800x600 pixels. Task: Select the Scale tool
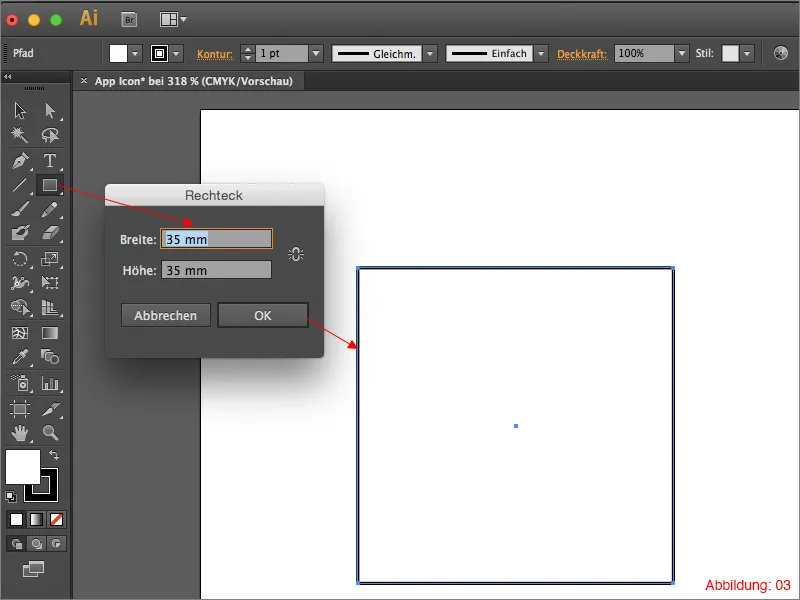coord(50,259)
